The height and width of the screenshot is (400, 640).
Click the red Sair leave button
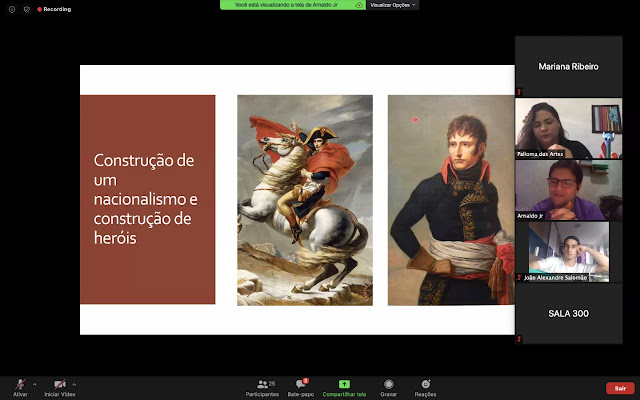(x=620, y=388)
